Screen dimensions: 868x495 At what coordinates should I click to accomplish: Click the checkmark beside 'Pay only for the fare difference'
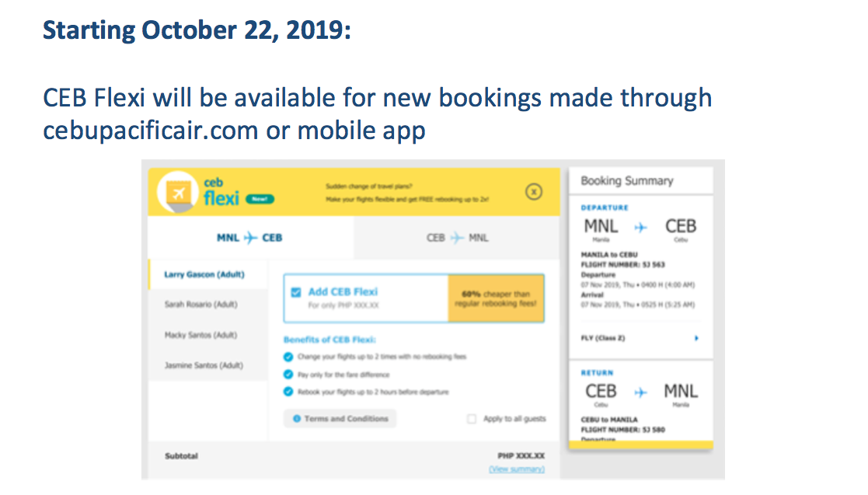pyautogui.click(x=289, y=375)
